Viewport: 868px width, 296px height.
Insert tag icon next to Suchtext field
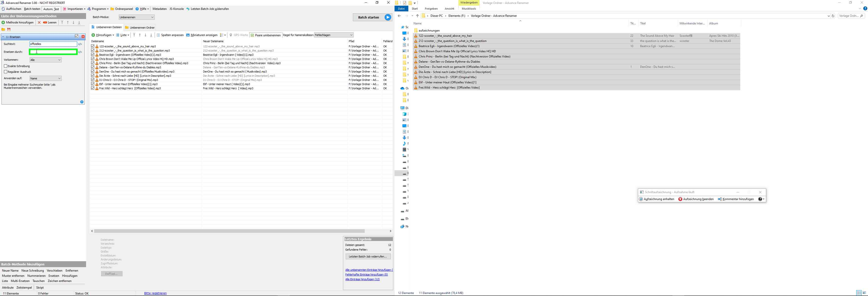80,44
